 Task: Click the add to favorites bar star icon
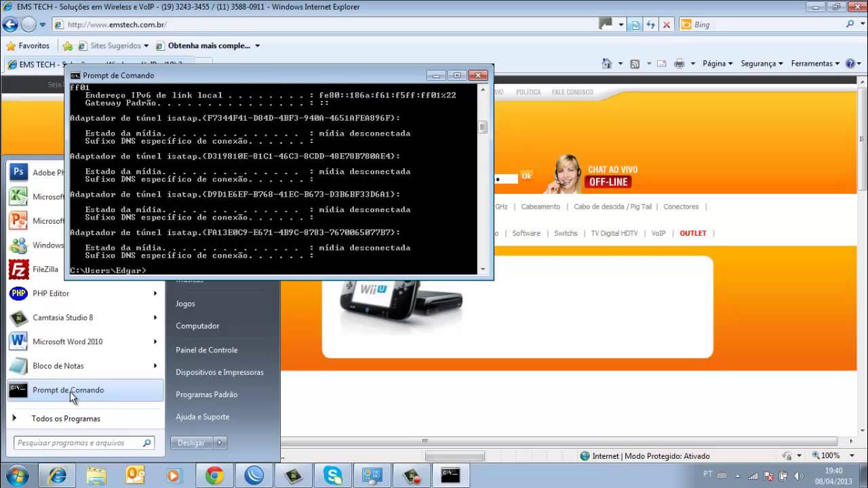pyautogui.click(x=67, y=46)
